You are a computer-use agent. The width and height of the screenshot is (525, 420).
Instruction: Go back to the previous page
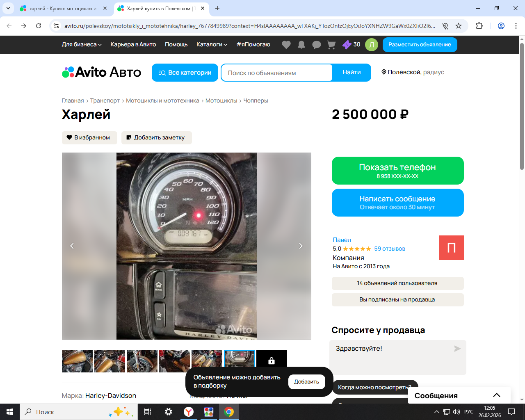[9, 26]
